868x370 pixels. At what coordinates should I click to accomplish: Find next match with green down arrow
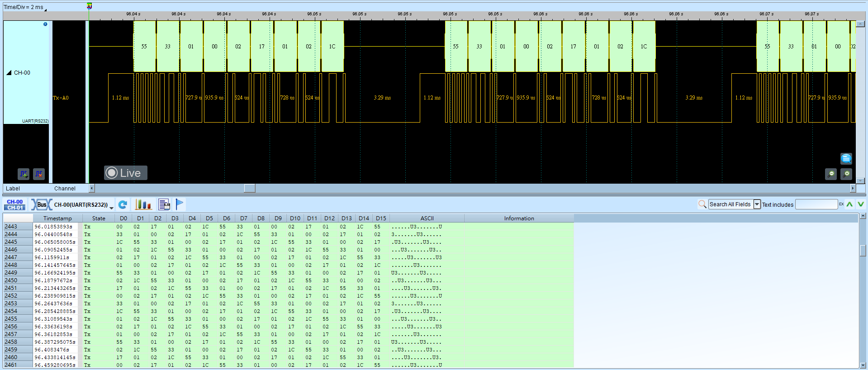click(x=861, y=204)
